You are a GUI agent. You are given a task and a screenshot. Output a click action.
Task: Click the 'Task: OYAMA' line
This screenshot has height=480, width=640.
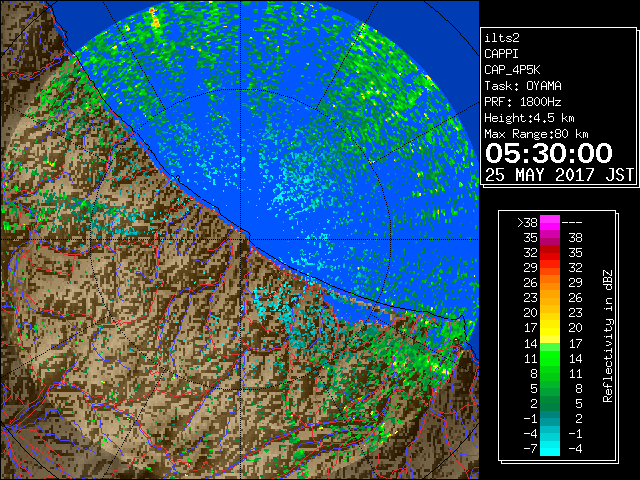click(x=523, y=86)
